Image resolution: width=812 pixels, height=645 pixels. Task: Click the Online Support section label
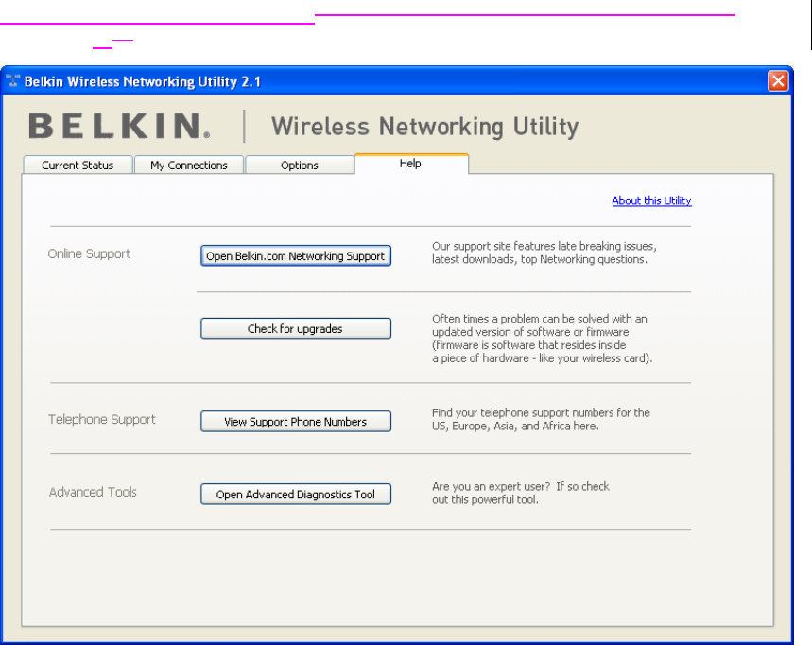(x=89, y=253)
